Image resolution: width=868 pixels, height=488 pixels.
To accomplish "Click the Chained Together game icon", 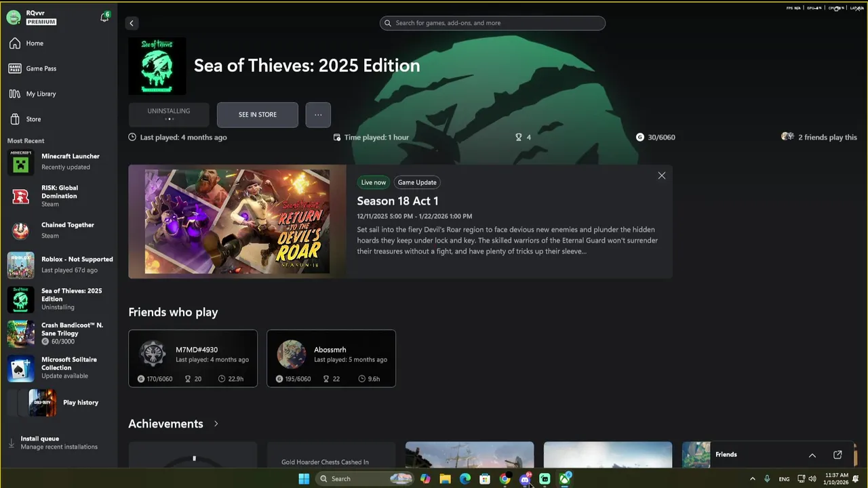I will tap(20, 231).
